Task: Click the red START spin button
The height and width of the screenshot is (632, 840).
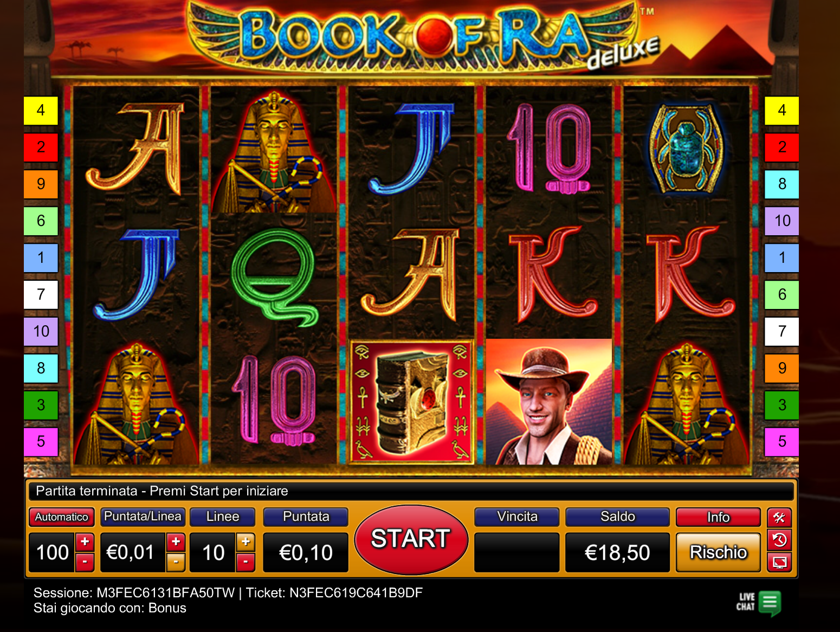Action: click(x=411, y=539)
